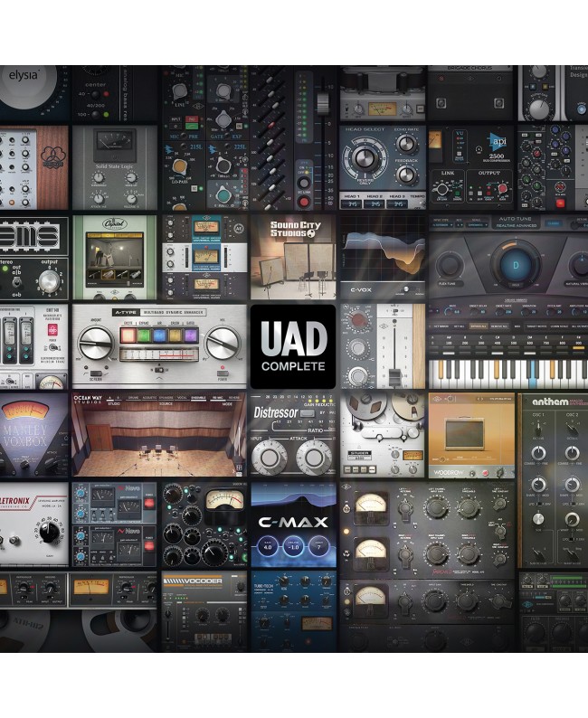Click the anthem synthesizer logo
This screenshot has height=718, width=588.
pos(550,402)
